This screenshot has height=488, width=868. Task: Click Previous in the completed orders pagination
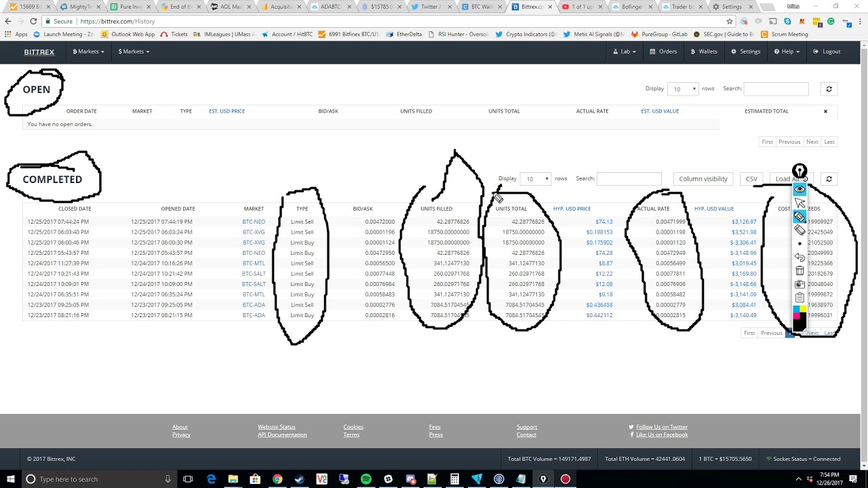point(771,333)
